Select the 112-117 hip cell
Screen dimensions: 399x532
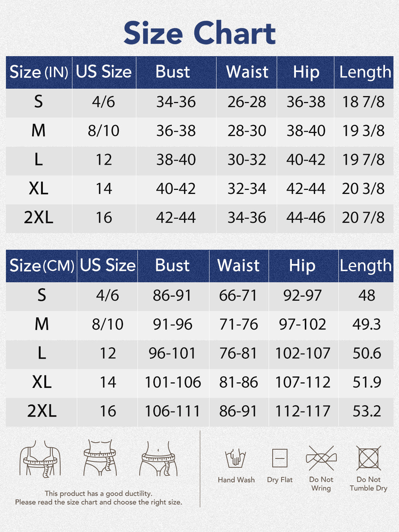pos(303,411)
